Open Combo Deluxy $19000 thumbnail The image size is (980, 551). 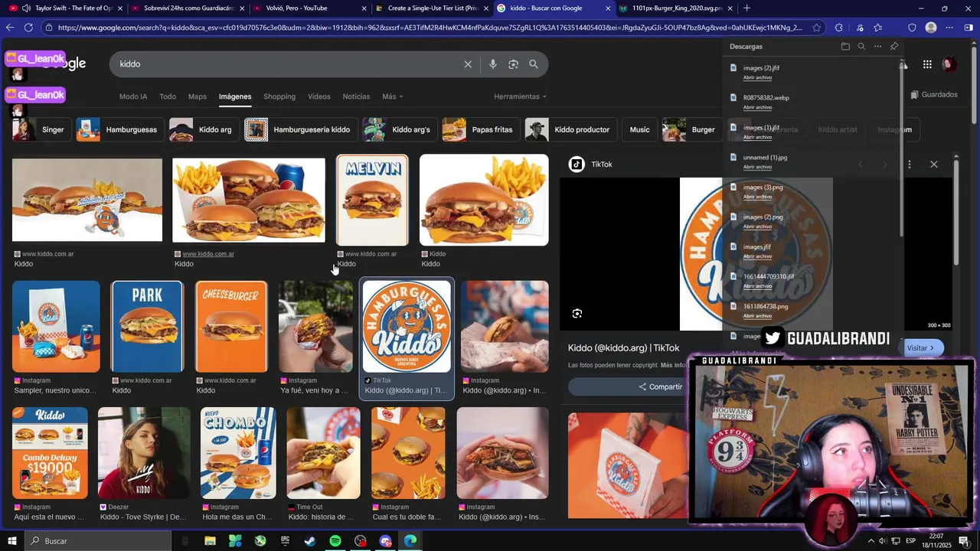point(50,453)
